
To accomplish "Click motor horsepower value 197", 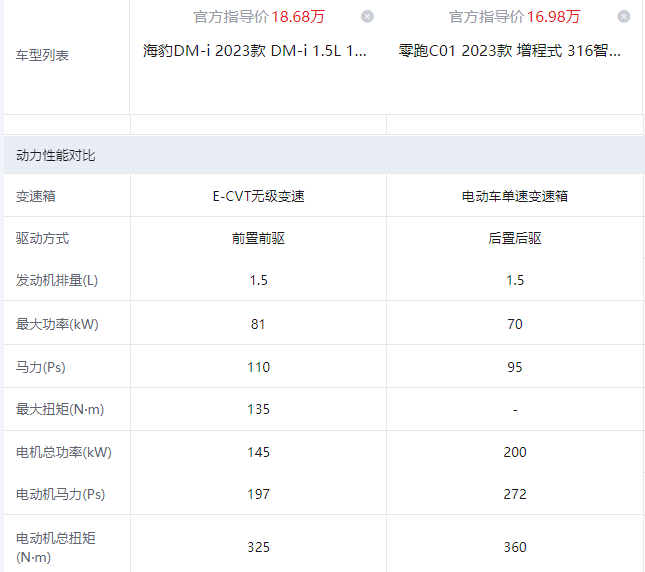I will 258,494.
